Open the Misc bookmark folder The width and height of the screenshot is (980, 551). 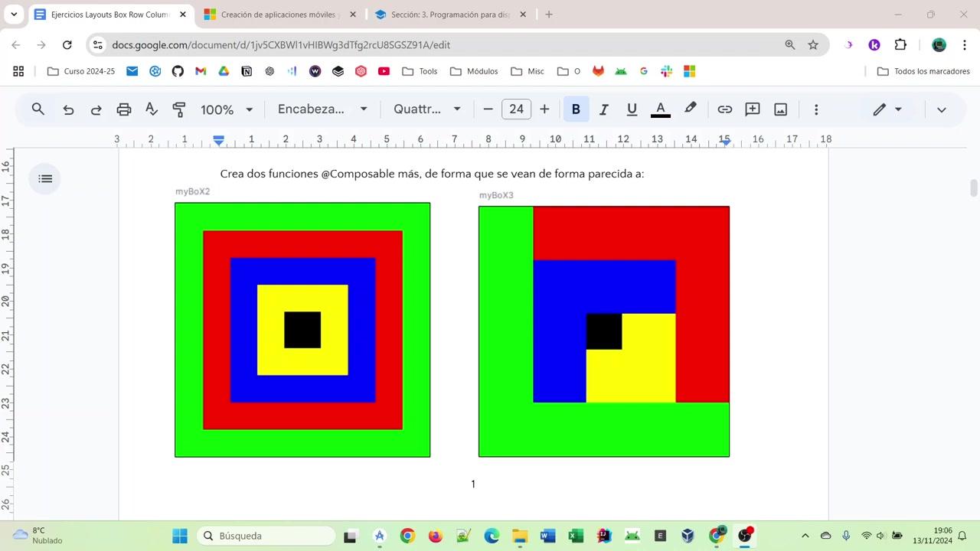coord(528,71)
